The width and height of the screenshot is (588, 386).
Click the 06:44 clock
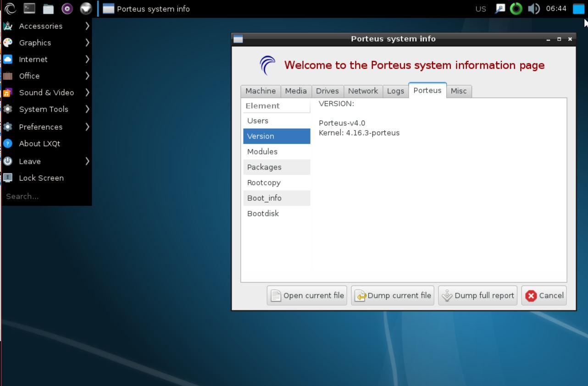pos(556,9)
